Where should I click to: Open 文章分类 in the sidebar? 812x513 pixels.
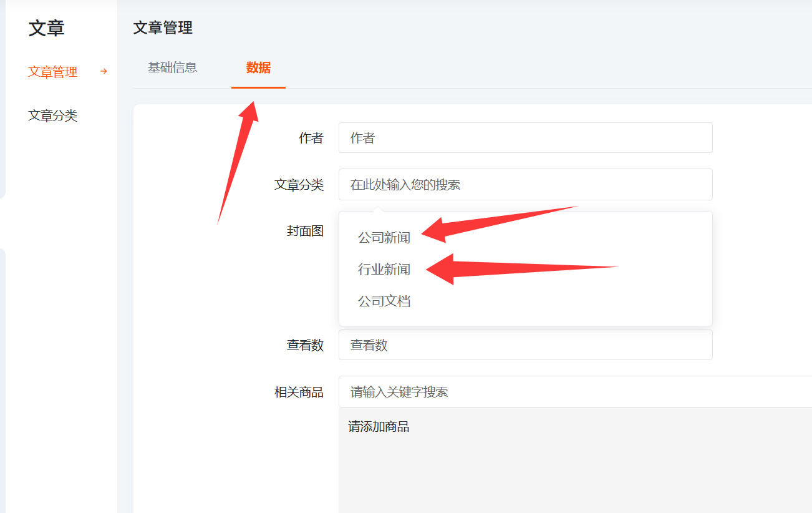(x=53, y=115)
